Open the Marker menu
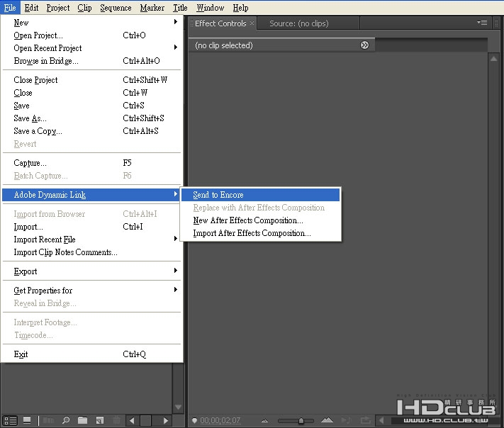The image size is (504, 428). click(152, 8)
